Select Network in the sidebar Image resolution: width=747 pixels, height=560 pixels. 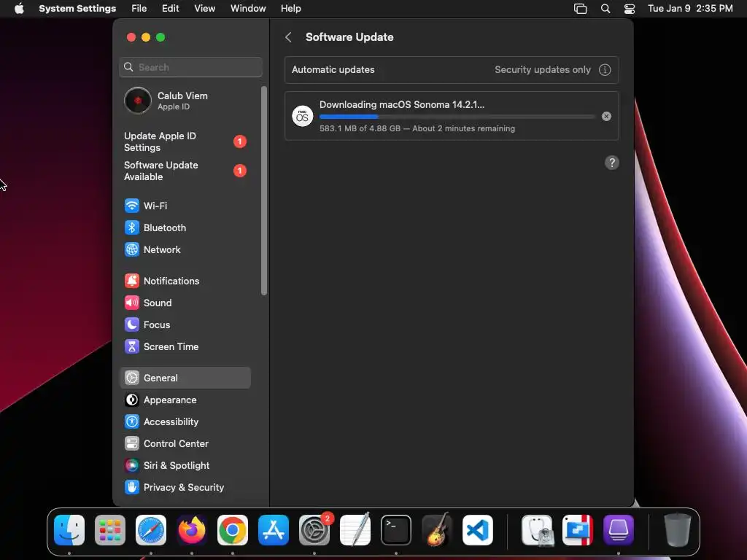pos(185,249)
